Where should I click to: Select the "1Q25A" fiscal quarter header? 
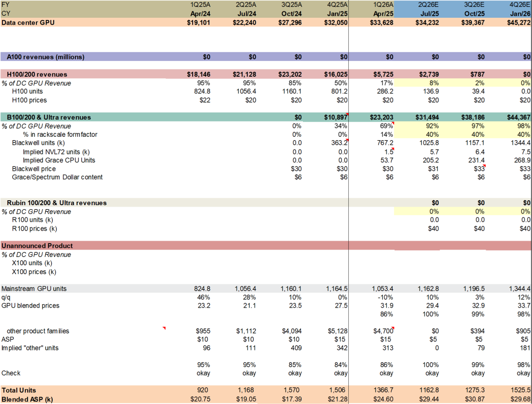[x=200, y=5]
